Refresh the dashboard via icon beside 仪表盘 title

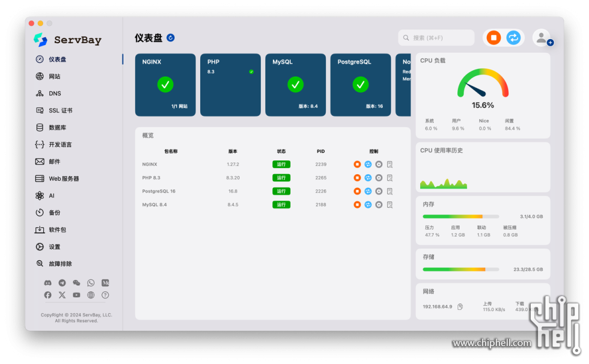[171, 38]
